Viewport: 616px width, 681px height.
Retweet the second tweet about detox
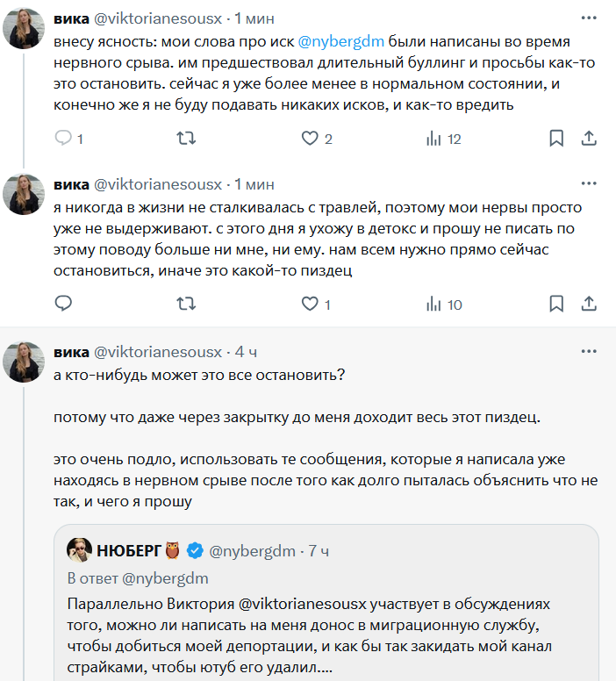tap(186, 305)
